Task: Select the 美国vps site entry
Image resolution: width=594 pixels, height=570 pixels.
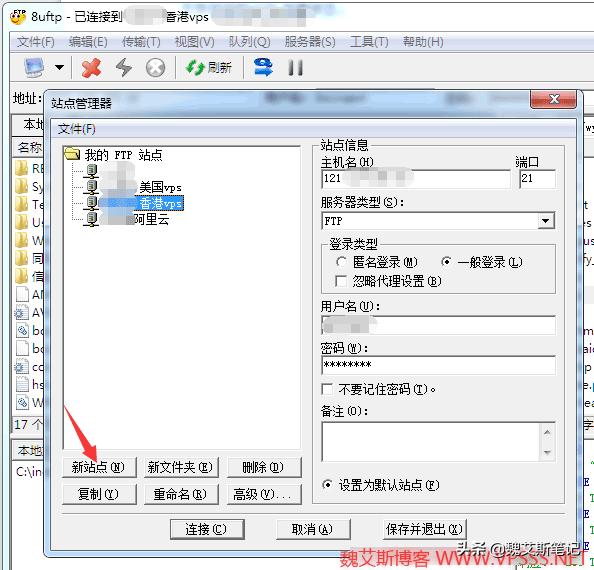Action: coord(133,187)
